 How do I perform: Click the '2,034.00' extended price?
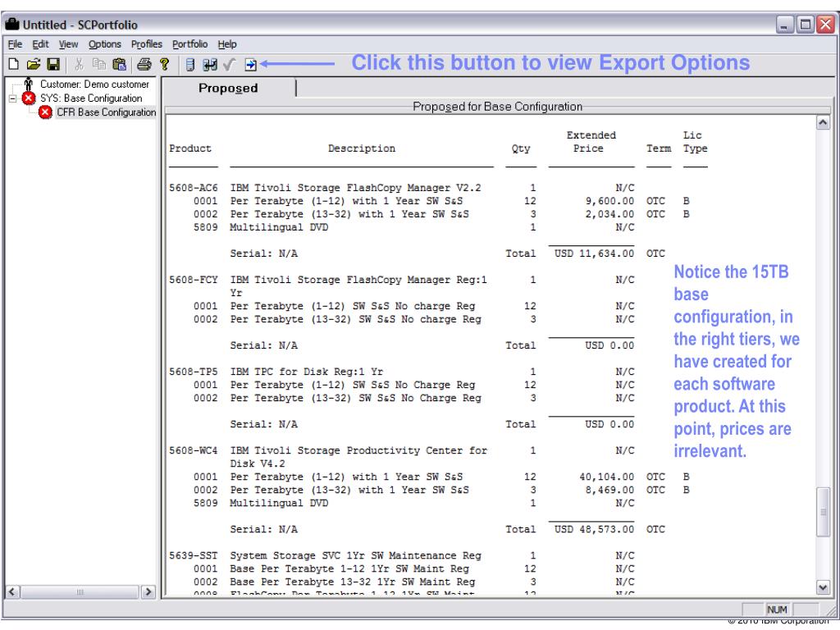point(609,214)
